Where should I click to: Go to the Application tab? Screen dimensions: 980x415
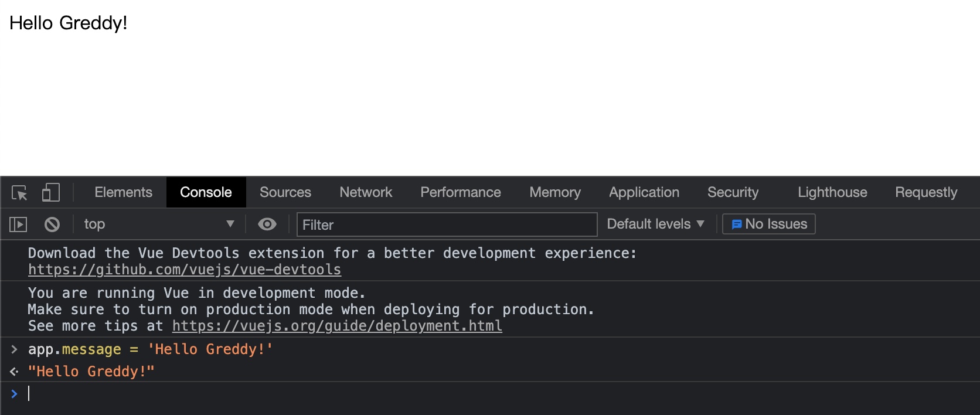pyautogui.click(x=644, y=193)
